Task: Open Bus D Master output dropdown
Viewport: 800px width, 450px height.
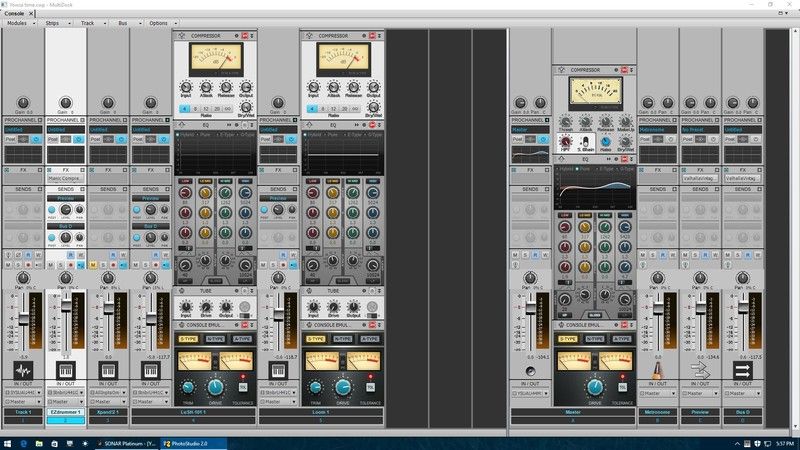Action: [742, 393]
